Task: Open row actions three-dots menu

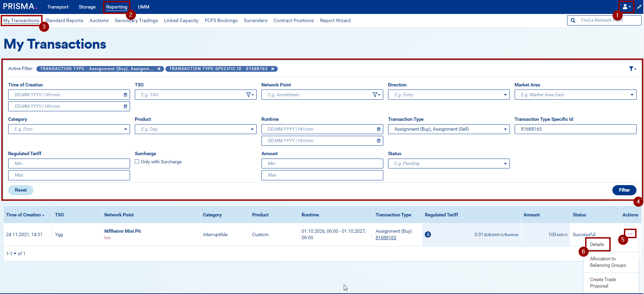Action: 630,234
